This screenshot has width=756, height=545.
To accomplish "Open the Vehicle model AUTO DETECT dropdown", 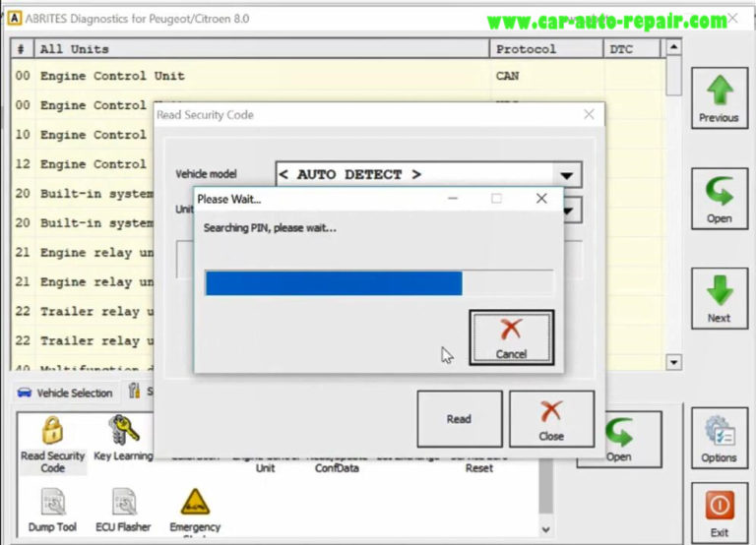I will (x=567, y=174).
